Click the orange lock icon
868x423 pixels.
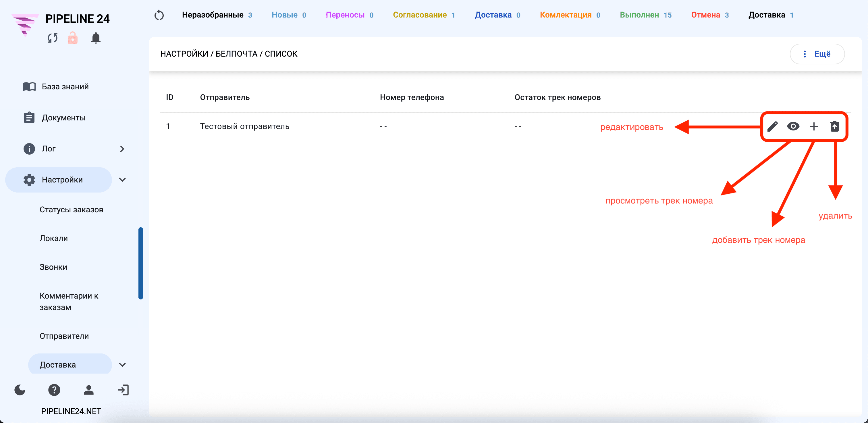(72, 38)
